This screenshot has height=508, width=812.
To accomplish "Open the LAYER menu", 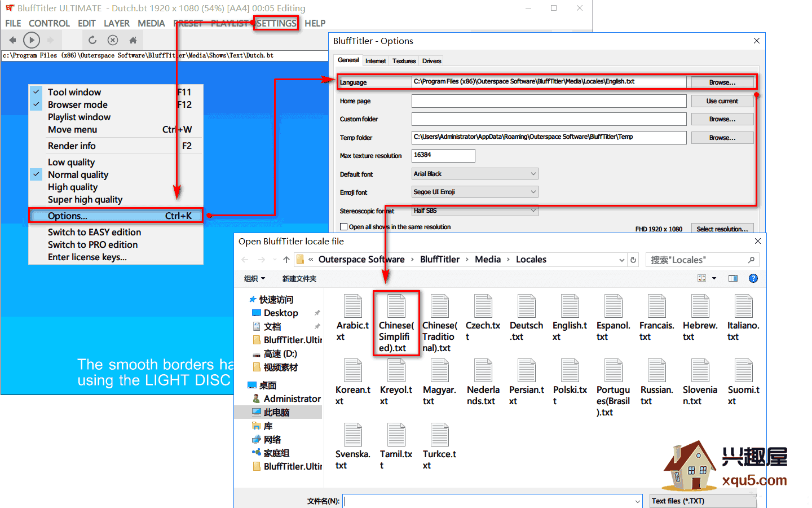I will 117,23.
